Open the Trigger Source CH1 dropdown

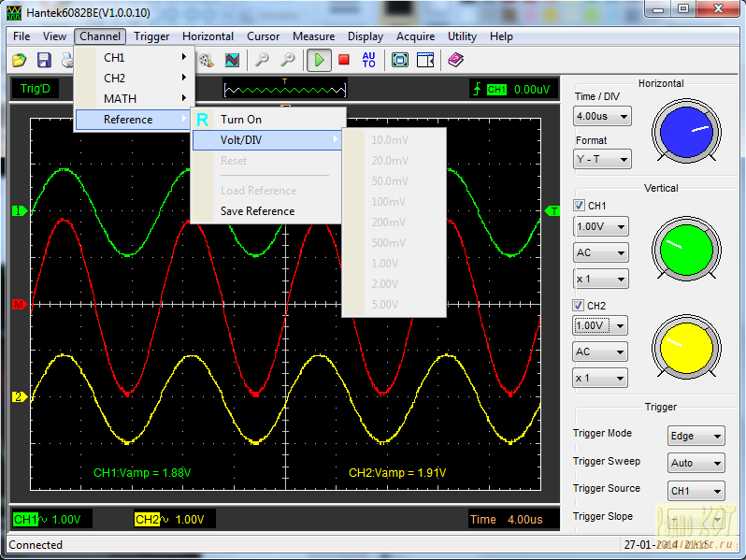coord(696,491)
